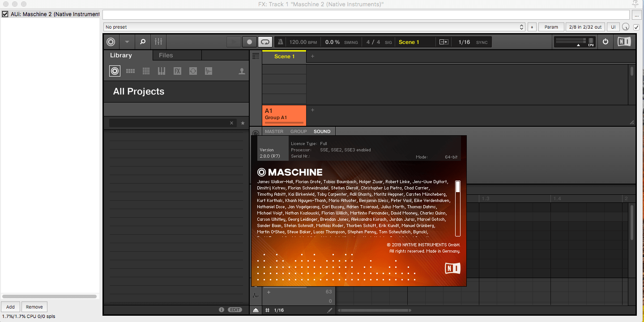Click the EDIT button in browser

pyautogui.click(x=235, y=310)
